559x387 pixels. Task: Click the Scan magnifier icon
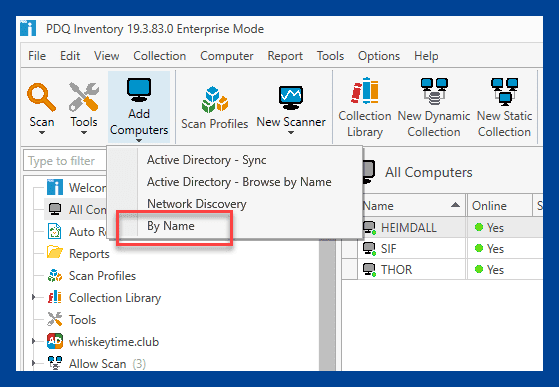[x=41, y=97]
